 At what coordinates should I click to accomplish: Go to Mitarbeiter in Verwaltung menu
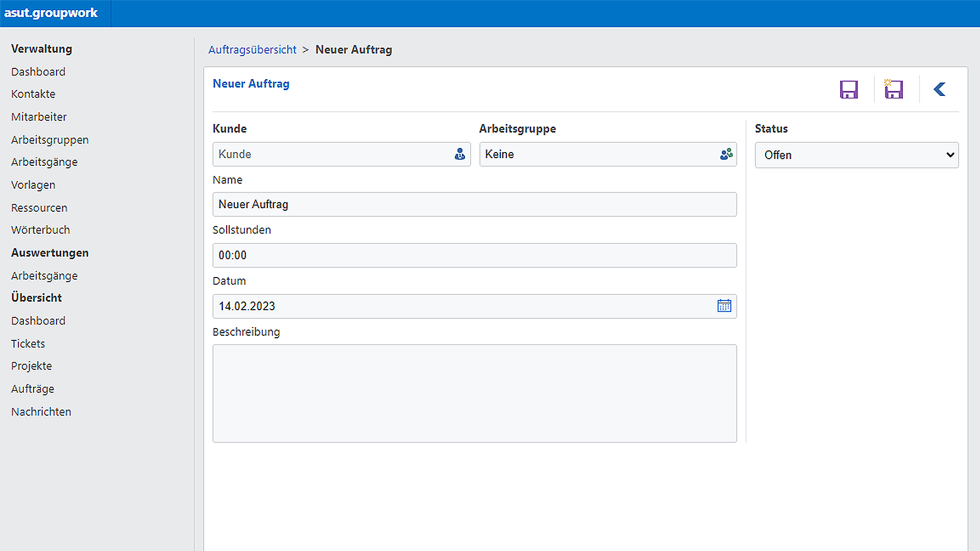[39, 117]
